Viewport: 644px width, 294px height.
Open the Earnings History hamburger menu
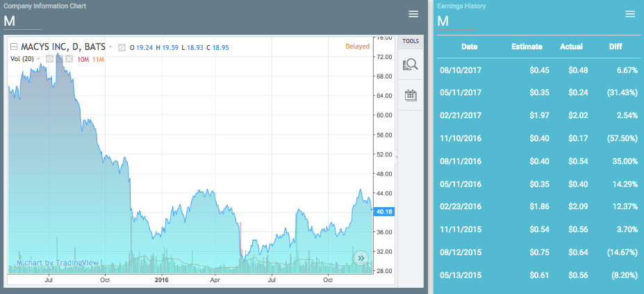coord(630,14)
